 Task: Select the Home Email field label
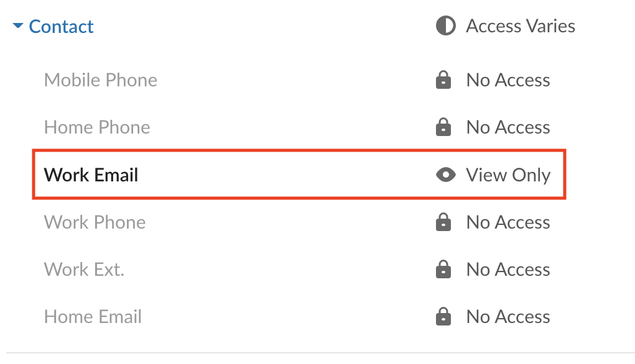(x=93, y=317)
